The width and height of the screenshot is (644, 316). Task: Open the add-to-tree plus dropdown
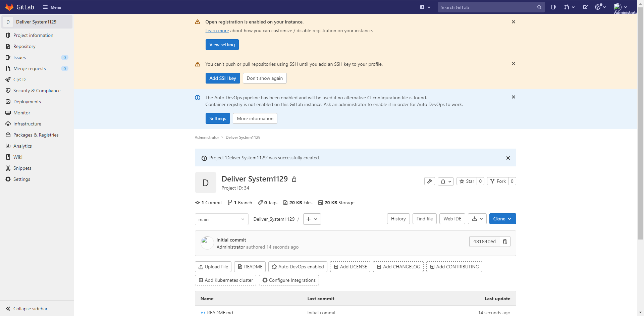[312, 219]
